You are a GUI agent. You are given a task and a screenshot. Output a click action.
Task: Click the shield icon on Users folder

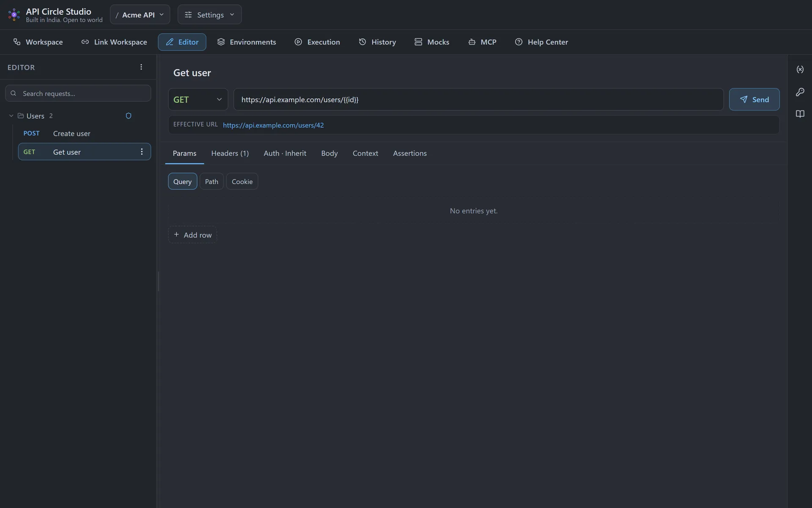coord(129,116)
